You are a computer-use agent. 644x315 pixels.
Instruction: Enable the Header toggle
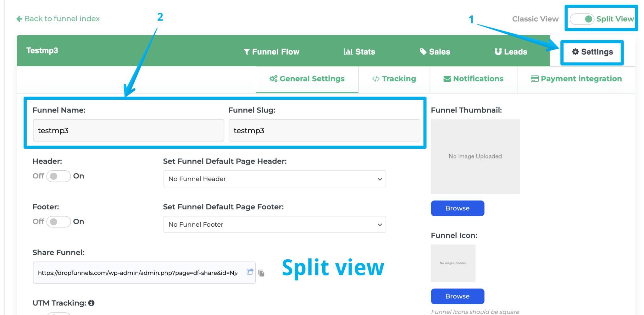point(58,176)
